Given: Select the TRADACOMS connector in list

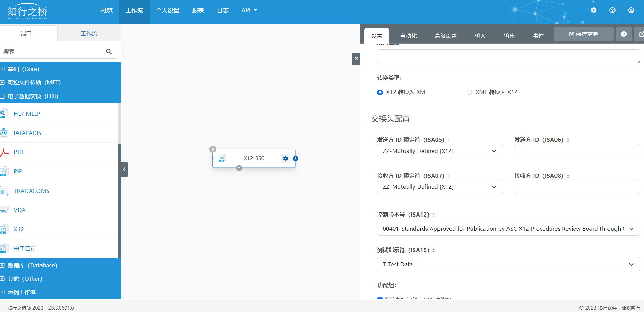Looking at the screenshot, I should (31, 191).
